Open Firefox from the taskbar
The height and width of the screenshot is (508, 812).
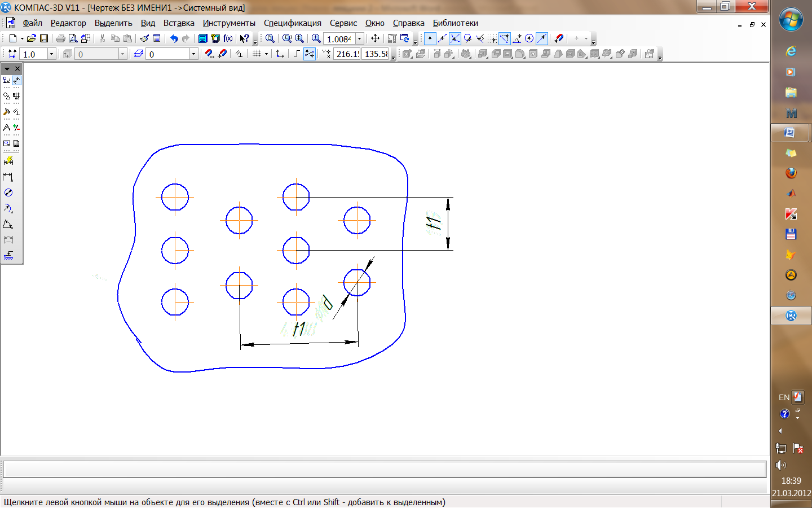coord(791,173)
